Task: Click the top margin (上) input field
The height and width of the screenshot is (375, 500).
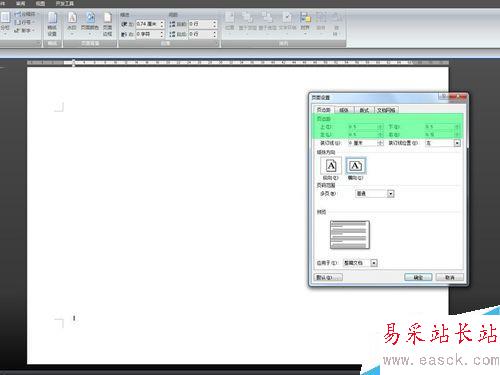Action: [x=363, y=127]
